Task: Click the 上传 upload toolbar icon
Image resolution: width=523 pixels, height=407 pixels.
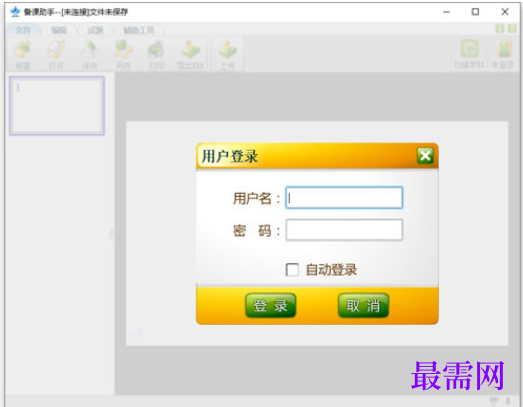Action: (227, 55)
